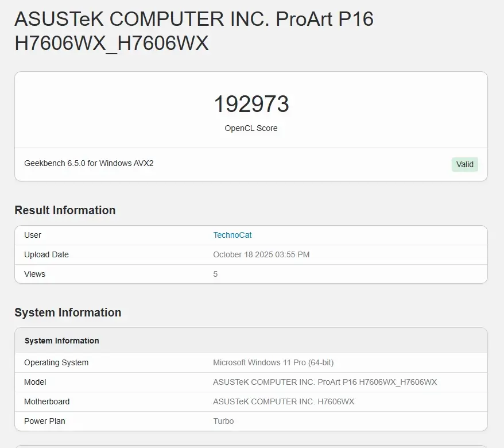
Task: Click the User row label
Action: pos(33,235)
